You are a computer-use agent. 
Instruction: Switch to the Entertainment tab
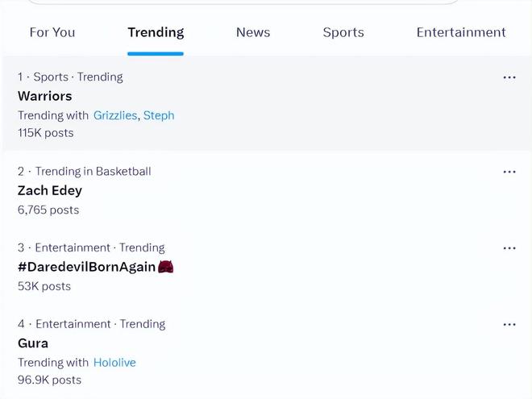point(461,32)
